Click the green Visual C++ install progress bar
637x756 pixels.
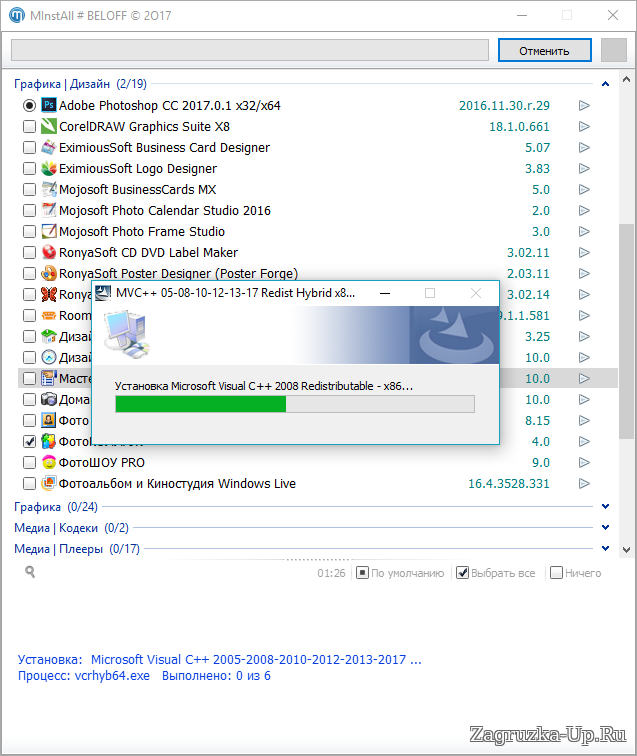tap(295, 404)
